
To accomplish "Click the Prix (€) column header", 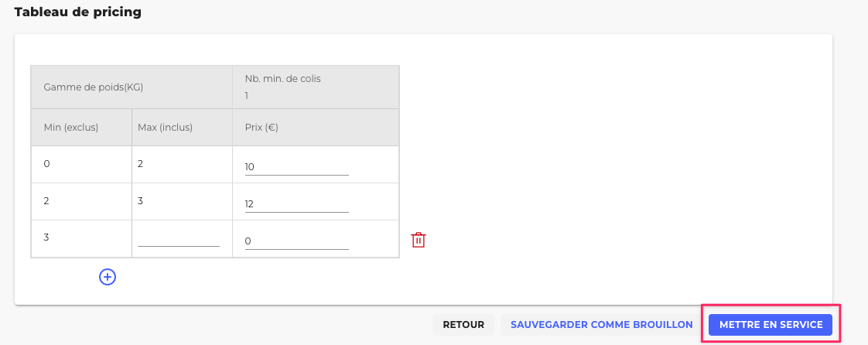I will click(x=261, y=128).
